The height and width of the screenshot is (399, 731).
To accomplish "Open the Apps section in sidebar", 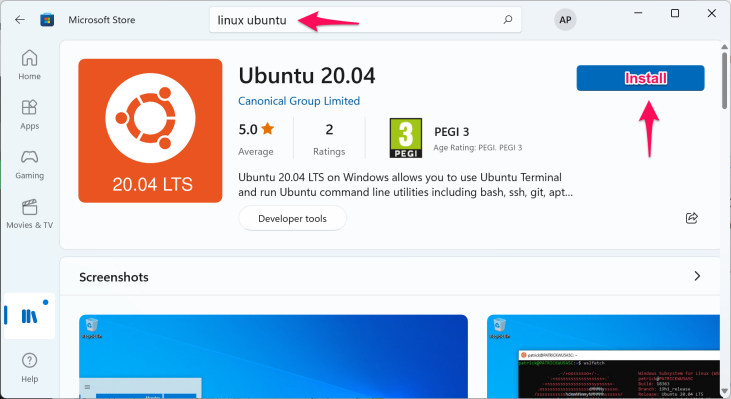I will tap(29, 114).
